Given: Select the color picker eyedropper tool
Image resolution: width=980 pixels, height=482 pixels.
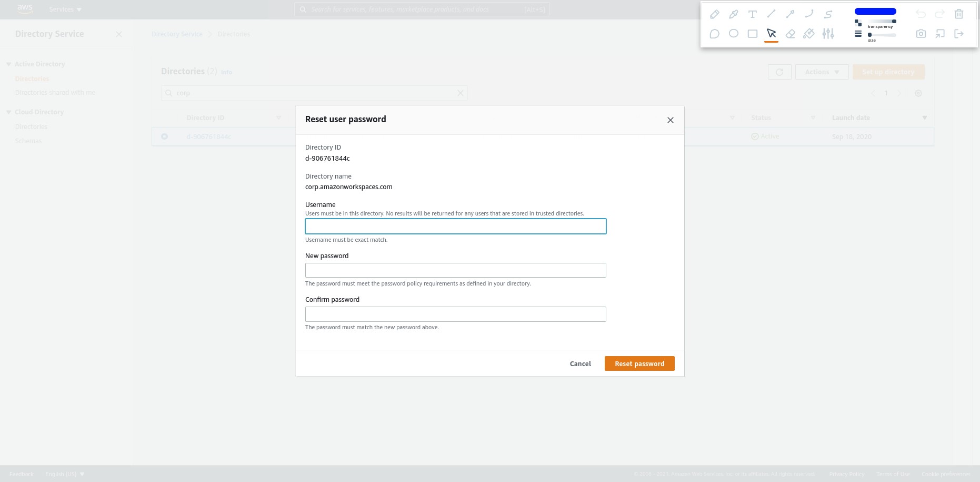Looking at the screenshot, I should click(x=734, y=14).
